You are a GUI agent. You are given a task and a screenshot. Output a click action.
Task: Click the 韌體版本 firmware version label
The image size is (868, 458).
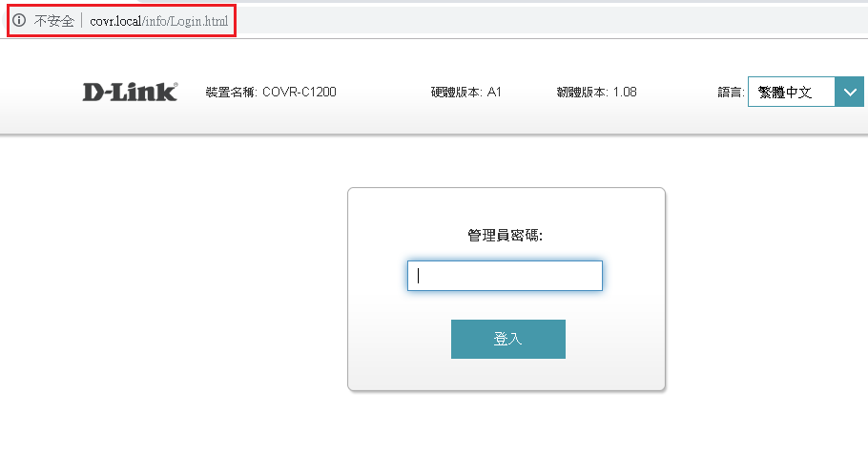(x=582, y=93)
